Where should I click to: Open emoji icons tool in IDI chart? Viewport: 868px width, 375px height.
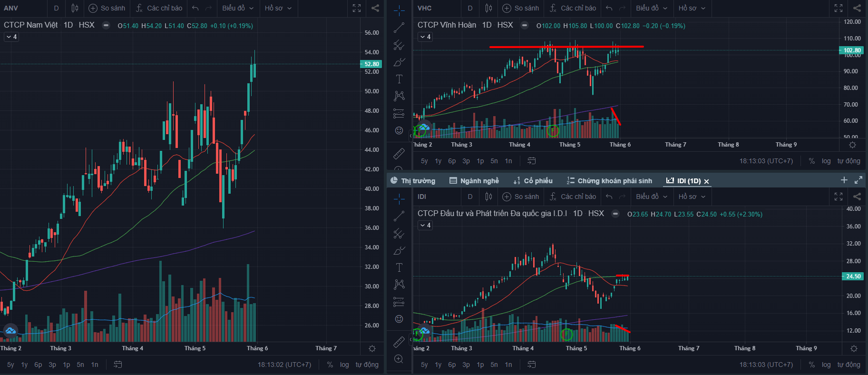pyautogui.click(x=399, y=319)
